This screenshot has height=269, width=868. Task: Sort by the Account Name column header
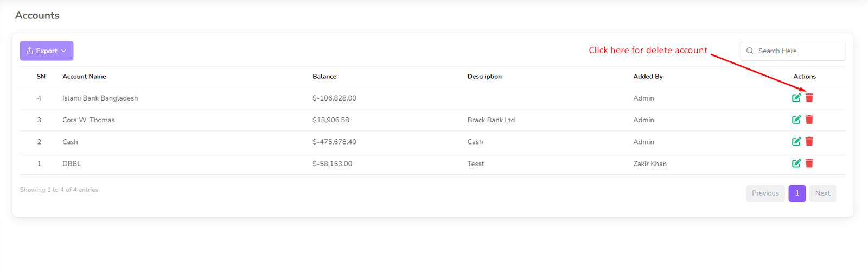(x=84, y=77)
